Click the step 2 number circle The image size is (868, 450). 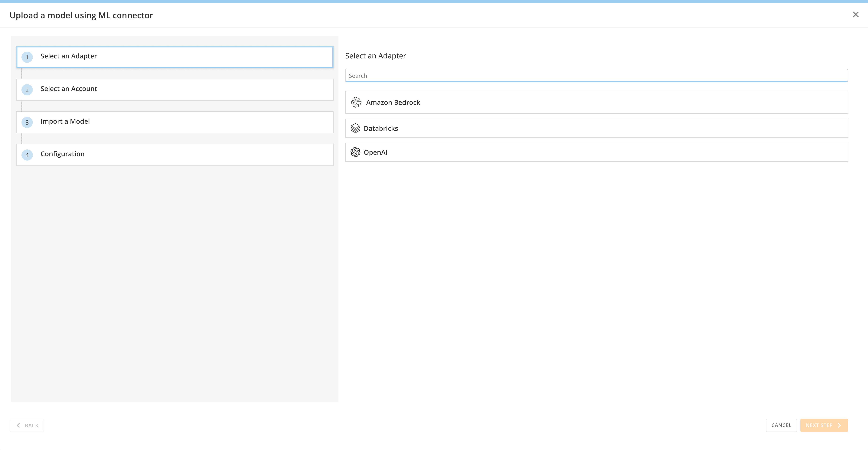point(27,90)
